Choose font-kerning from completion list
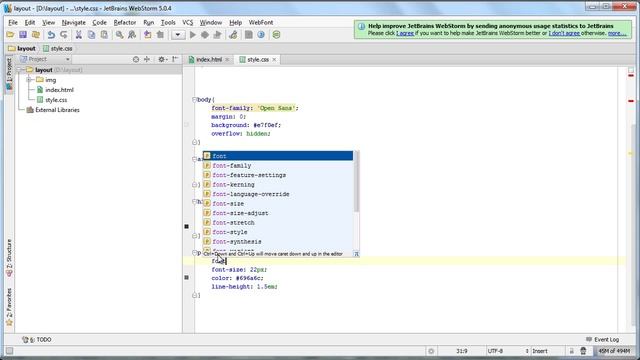Viewport: 640px width, 360px height. click(x=278, y=184)
